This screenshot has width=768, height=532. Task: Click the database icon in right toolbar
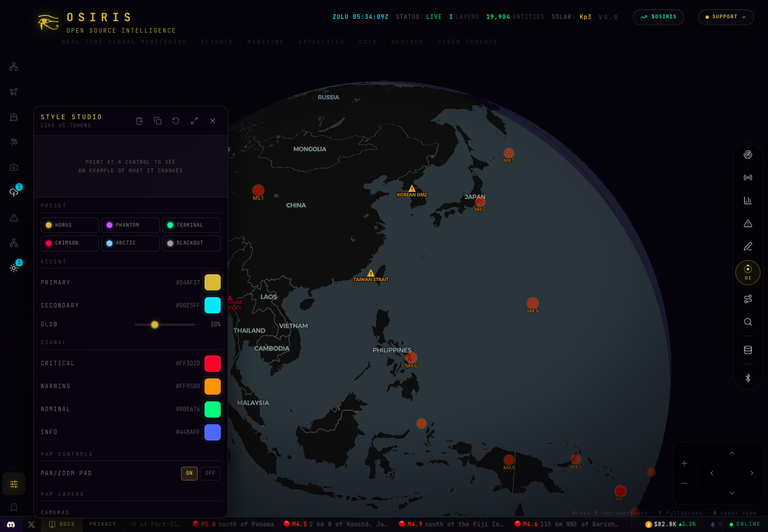tap(748, 350)
